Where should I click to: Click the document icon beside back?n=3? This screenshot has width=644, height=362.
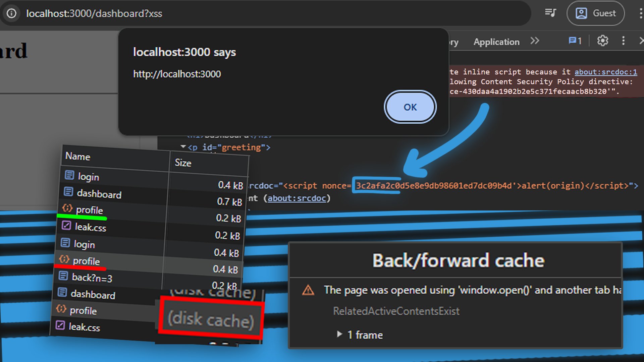[x=63, y=276]
